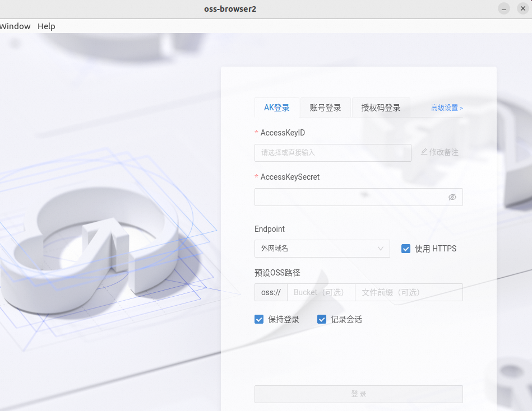The width and height of the screenshot is (532, 411).
Task: Click the oss:// prefix label
Action: (271, 292)
